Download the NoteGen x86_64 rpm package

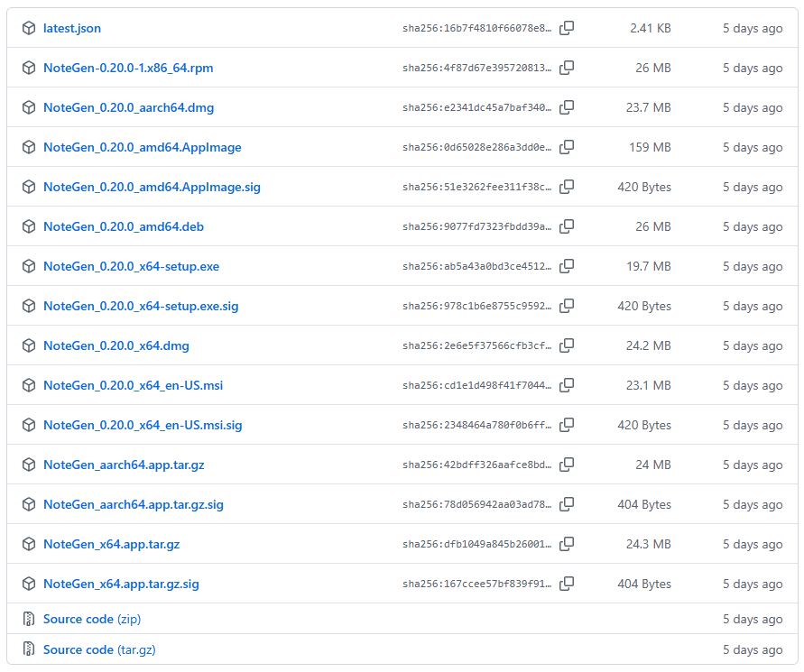click(128, 68)
